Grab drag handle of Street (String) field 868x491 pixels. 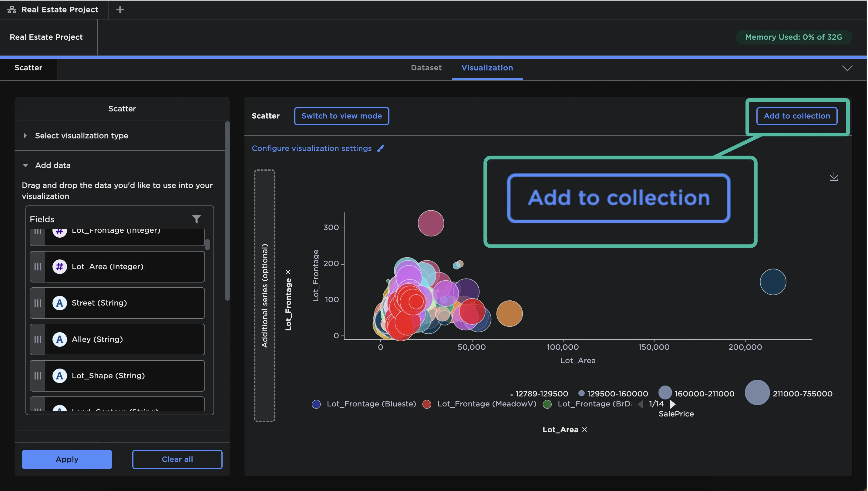coord(37,303)
